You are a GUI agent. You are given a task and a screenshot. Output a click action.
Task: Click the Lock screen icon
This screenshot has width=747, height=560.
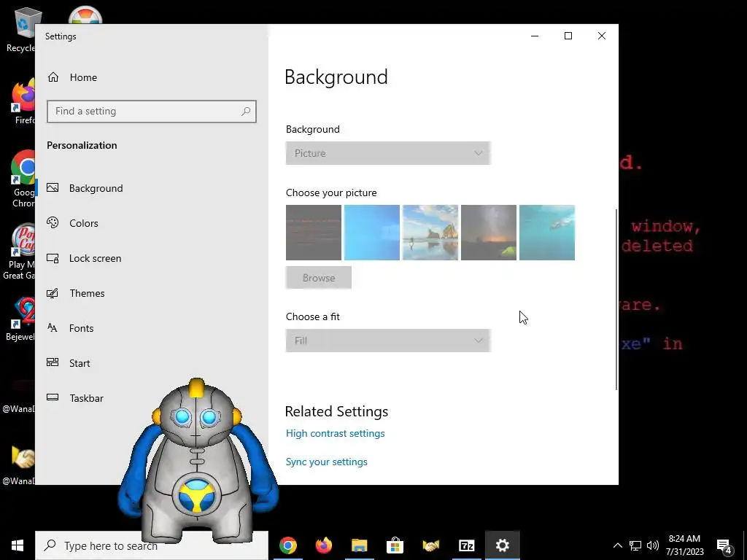point(53,258)
